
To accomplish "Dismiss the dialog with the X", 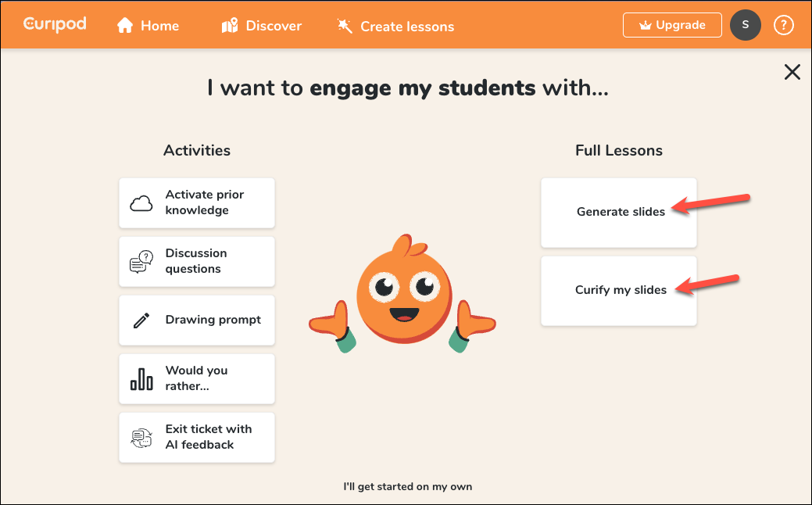I will click(792, 71).
